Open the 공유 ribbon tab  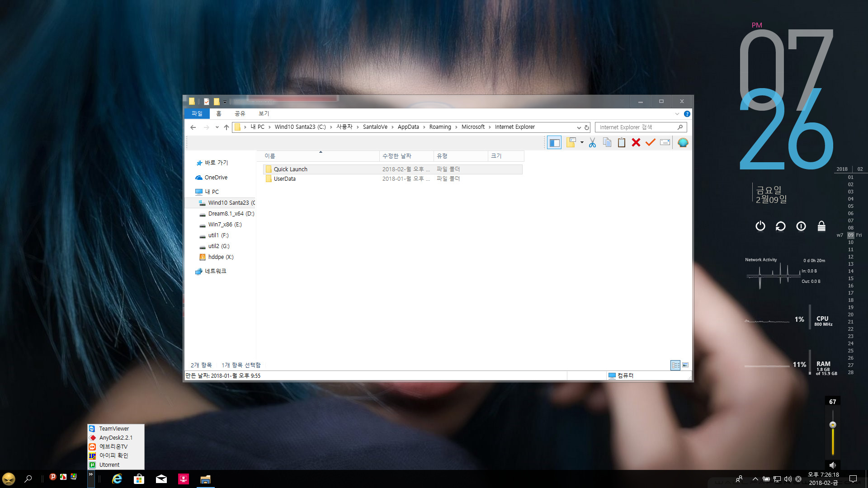click(x=240, y=113)
